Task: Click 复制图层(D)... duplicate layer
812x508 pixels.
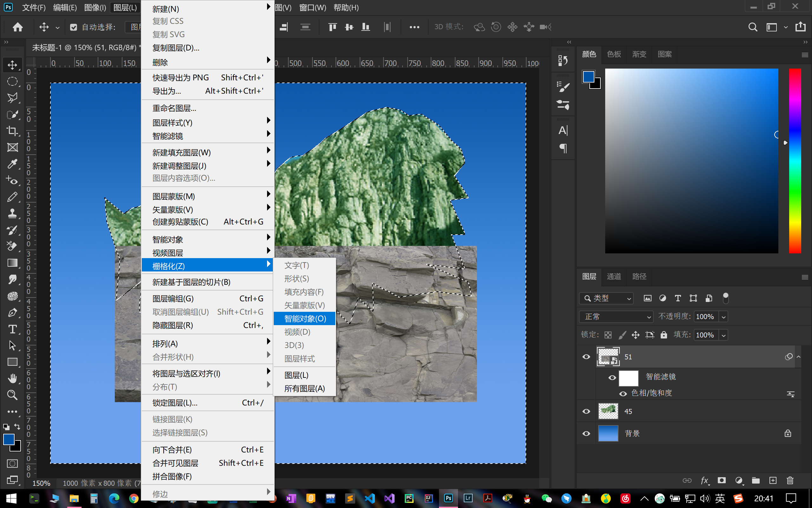Action: [207, 48]
